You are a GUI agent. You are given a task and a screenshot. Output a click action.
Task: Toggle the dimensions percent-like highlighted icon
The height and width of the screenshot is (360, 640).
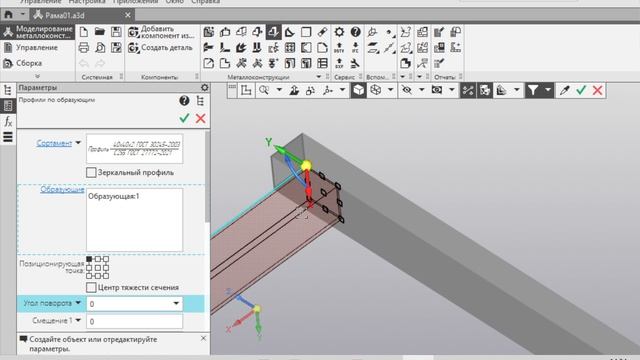pyautogui.click(x=468, y=90)
